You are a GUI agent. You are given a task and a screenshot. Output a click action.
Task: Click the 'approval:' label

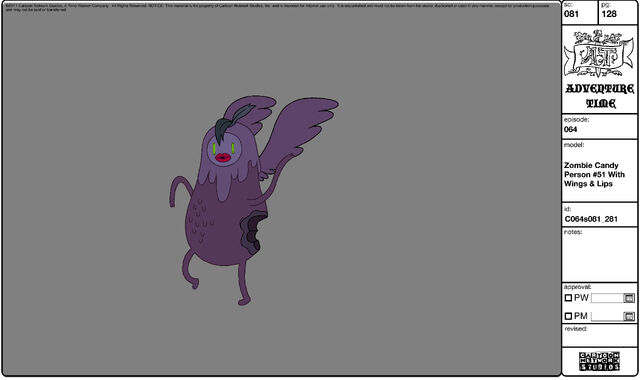[578, 287]
